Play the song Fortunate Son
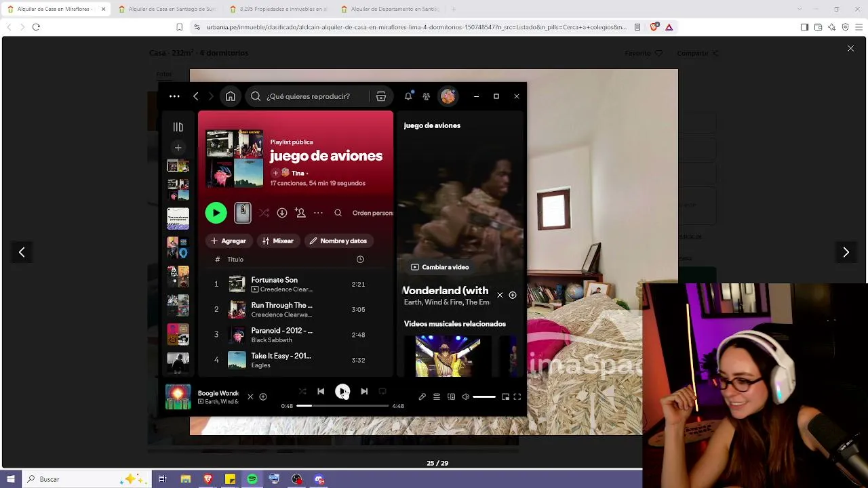Screen dimensions: 868x488 (x=296, y=284)
